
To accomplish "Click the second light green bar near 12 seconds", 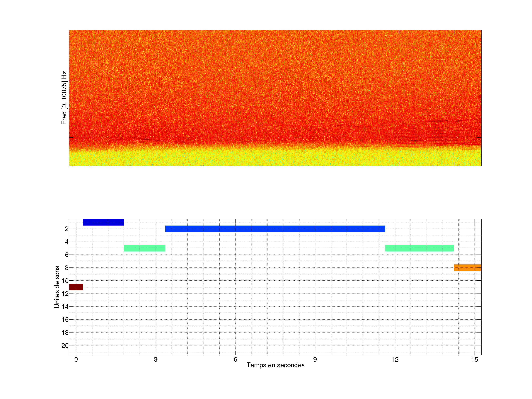I will tap(420, 248).
